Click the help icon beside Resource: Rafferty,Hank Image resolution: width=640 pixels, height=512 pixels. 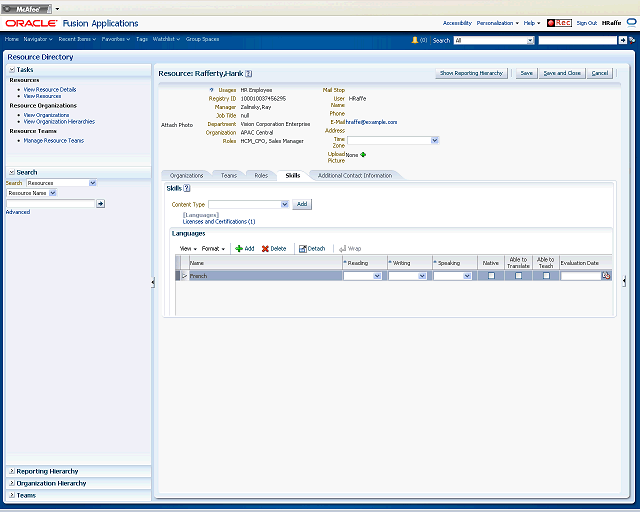click(x=249, y=73)
